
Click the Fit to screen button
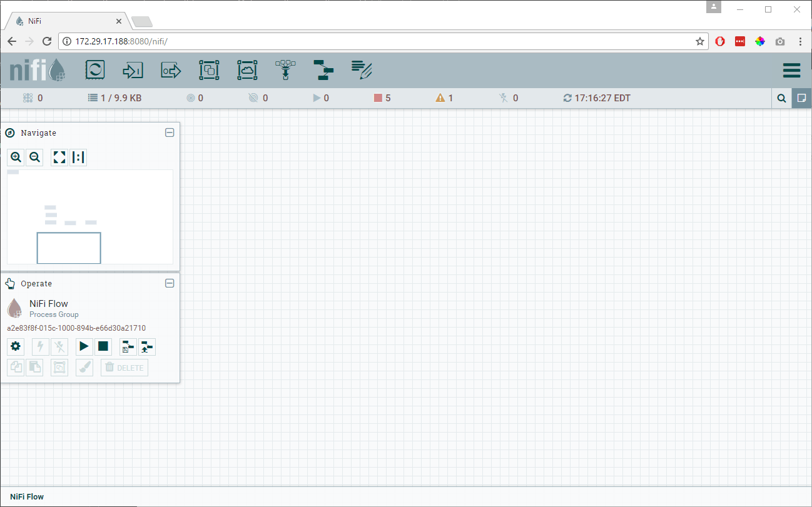click(x=59, y=158)
